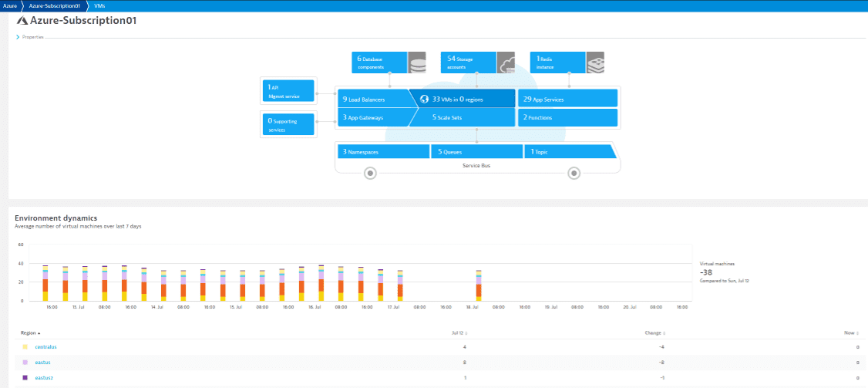The image size is (868, 388).
Task: Open the 54 Storage accounts tile
Action: pos(469,62)
